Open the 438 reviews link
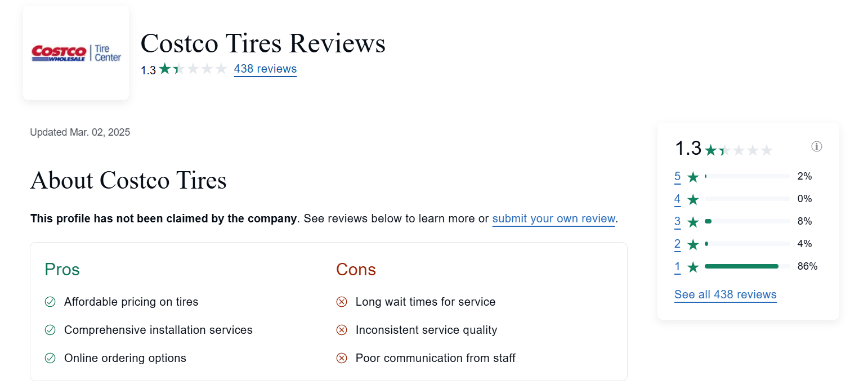The width and height of the screenshot is (868, 389). pos(265,69)
